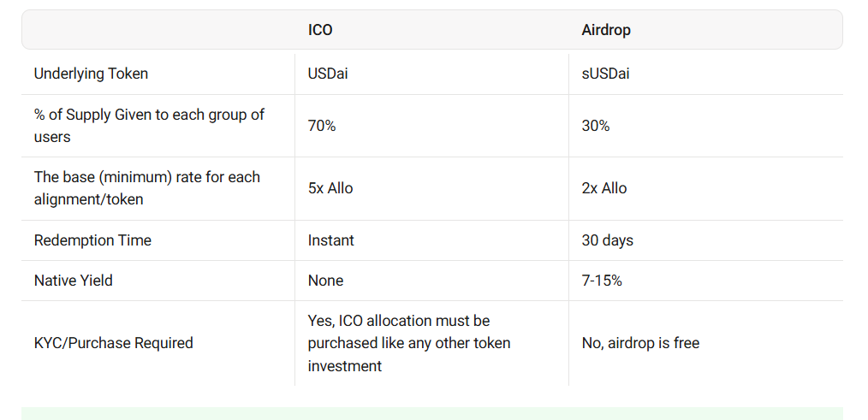Click the 2x Allo cell
Image resolution: width=868 pixels, height=420 pixels.
(604, 188)
